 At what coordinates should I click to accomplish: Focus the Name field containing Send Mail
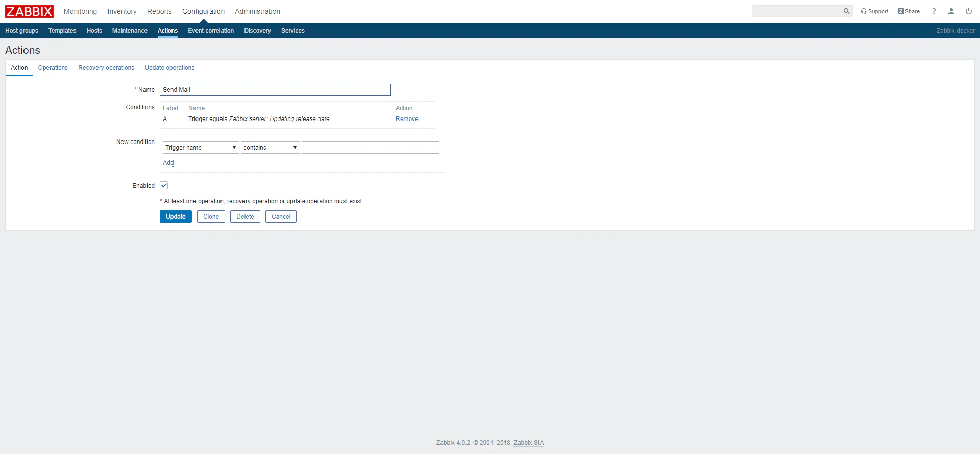coord(275,90)
